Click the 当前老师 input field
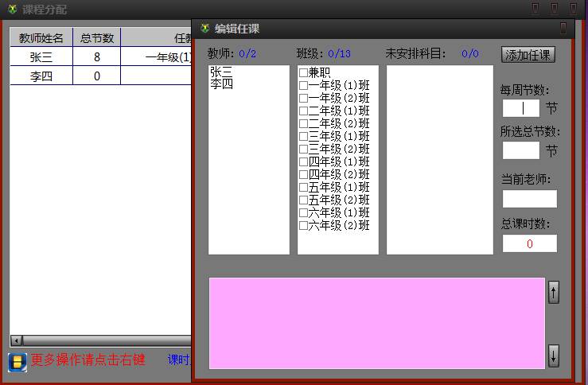The width and height of the screenshot is (588, 385). pyautogui.click(x=529, y=199)
